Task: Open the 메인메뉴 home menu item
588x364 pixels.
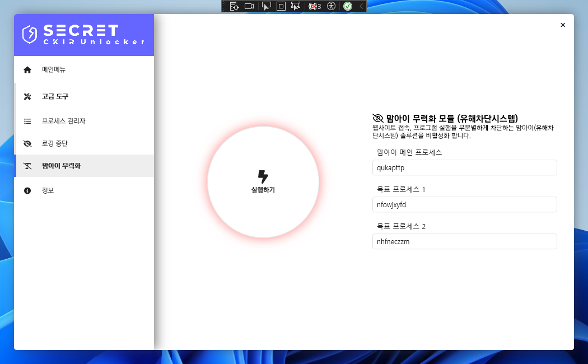Action: tap(84, 70)
